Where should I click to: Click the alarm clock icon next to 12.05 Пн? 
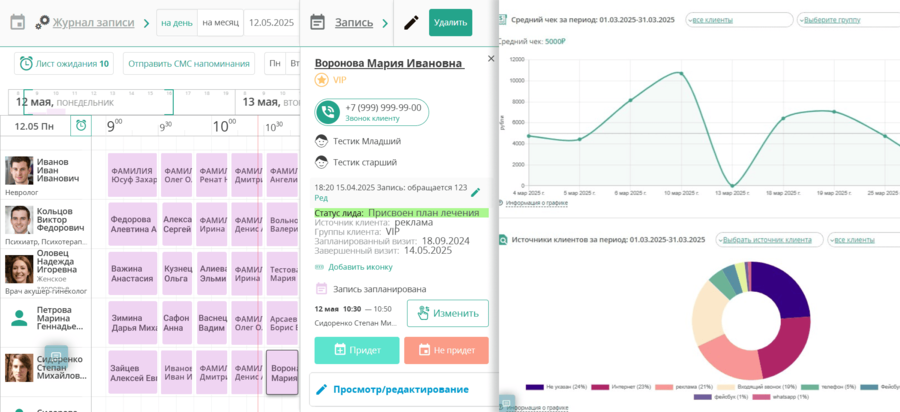tap(80, 126)
